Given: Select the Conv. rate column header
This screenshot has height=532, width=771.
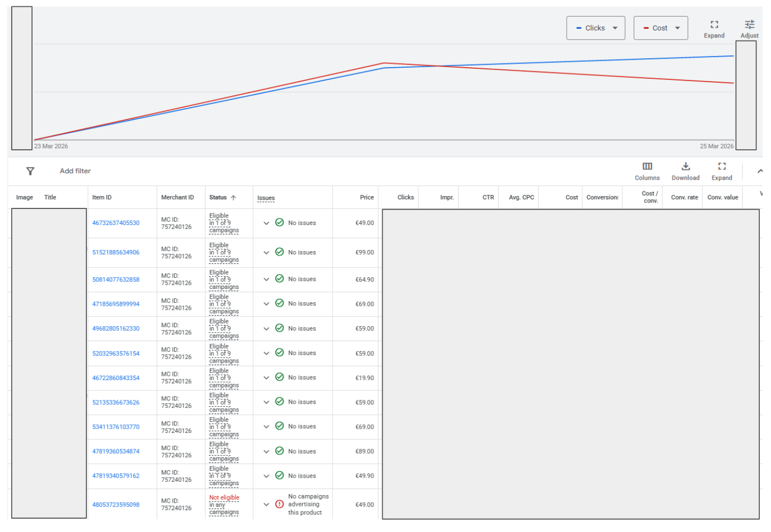Looking at the screenshot, I should coord(684,197).
